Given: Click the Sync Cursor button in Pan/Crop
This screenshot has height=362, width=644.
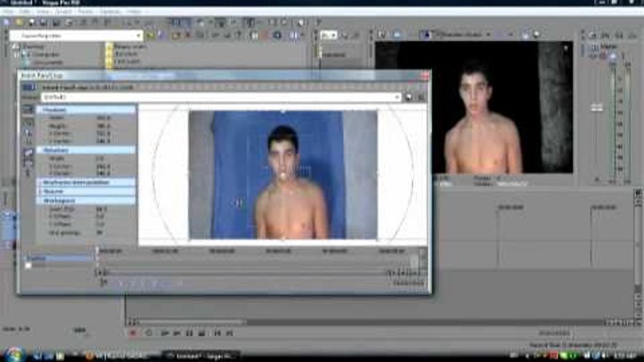Looking at the screenshot, I should pyautogui.click(x=104, y=282).
